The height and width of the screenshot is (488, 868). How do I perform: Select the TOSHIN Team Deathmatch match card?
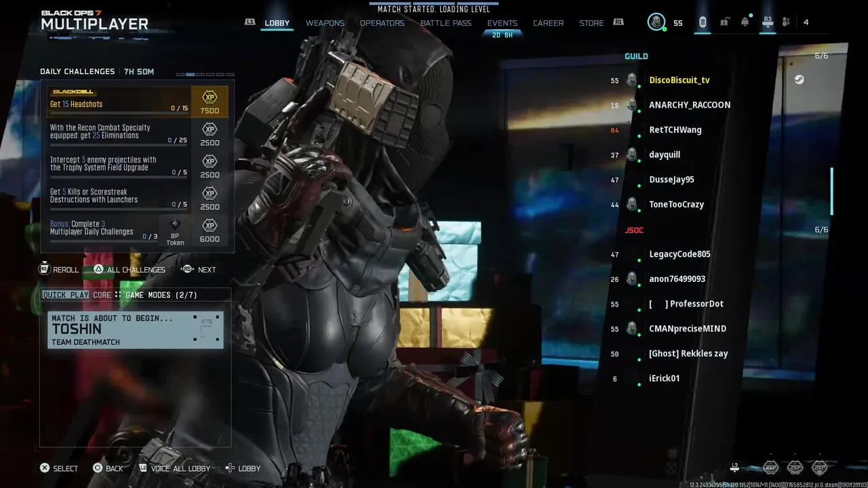[136, 330]
